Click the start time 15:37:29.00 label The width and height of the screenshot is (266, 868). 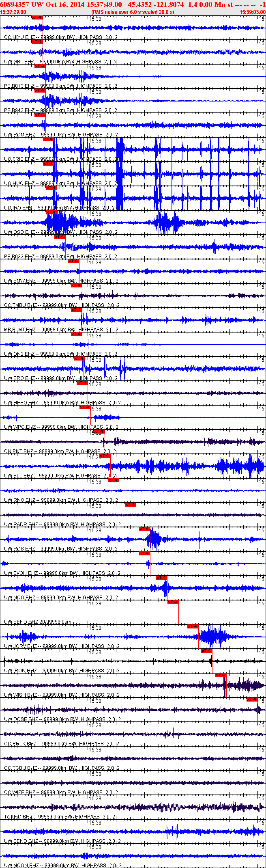[13, 12]
